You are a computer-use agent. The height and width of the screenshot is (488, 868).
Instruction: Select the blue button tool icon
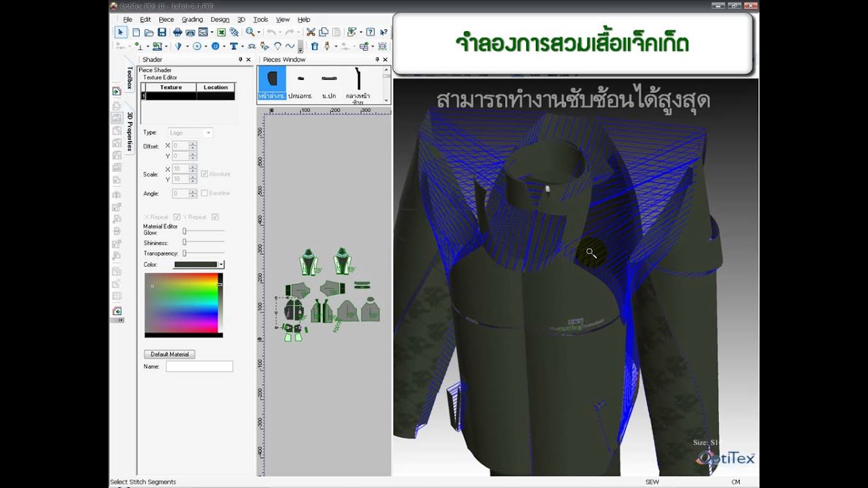point(215,46)
